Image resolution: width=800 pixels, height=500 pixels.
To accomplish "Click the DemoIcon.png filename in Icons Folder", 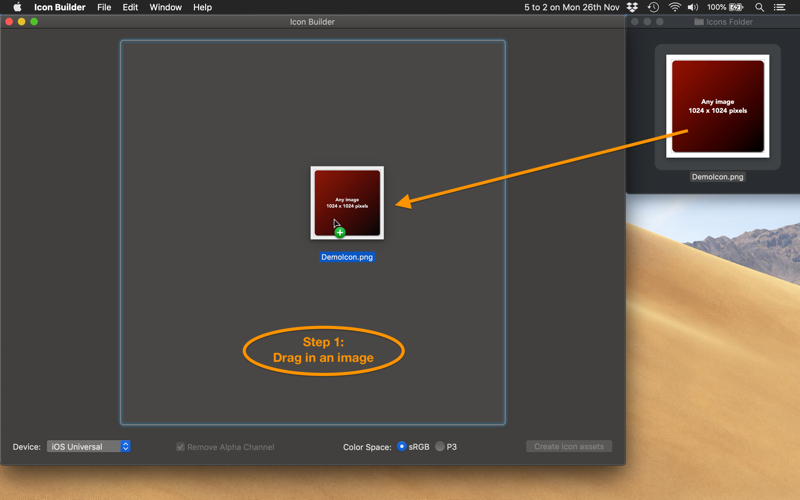I will coord(717,177).
